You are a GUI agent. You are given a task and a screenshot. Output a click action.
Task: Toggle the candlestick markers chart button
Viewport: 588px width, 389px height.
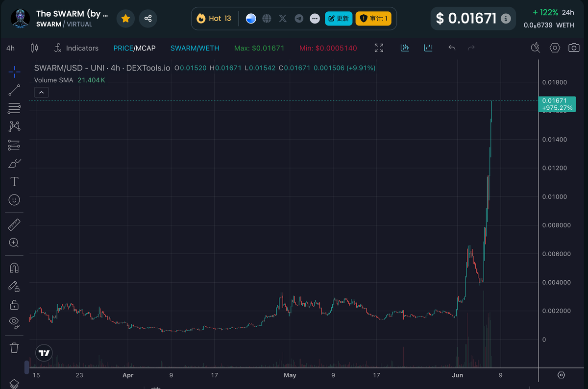pos(405,48)
